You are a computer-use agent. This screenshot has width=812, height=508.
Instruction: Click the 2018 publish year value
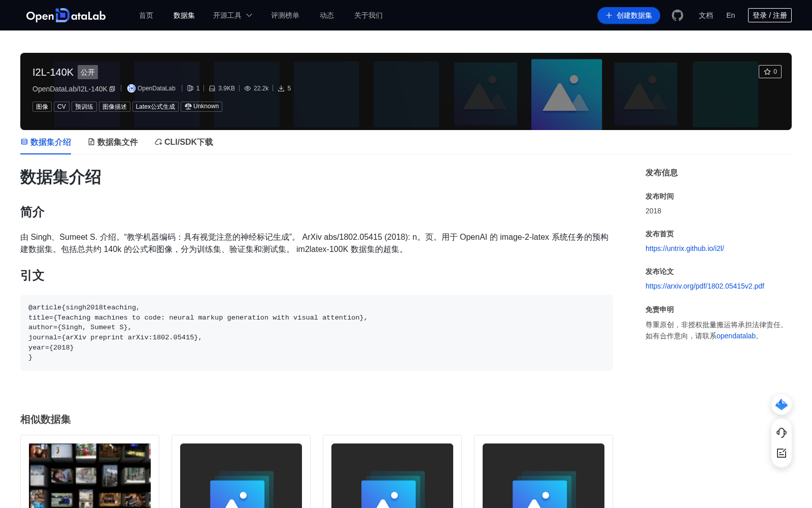(x=653, y=211)
